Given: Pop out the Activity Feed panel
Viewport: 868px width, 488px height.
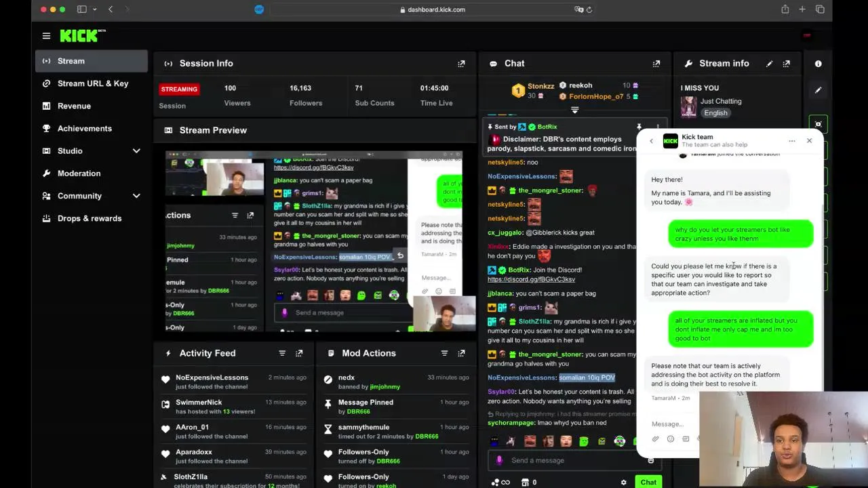Looking at the screenshot, I should (x=299, y=353).
